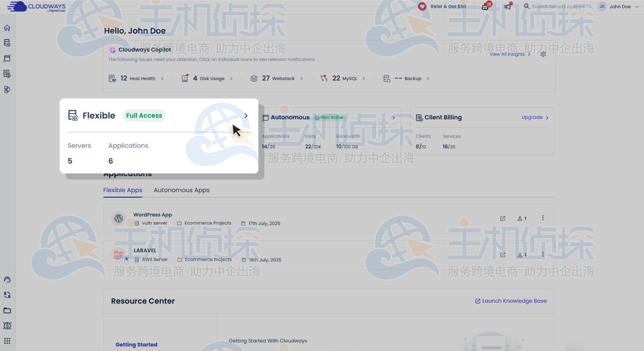The image size is (644, 351).
Task: Open Flexible card arrow
Action: click(x=246, y=115)
